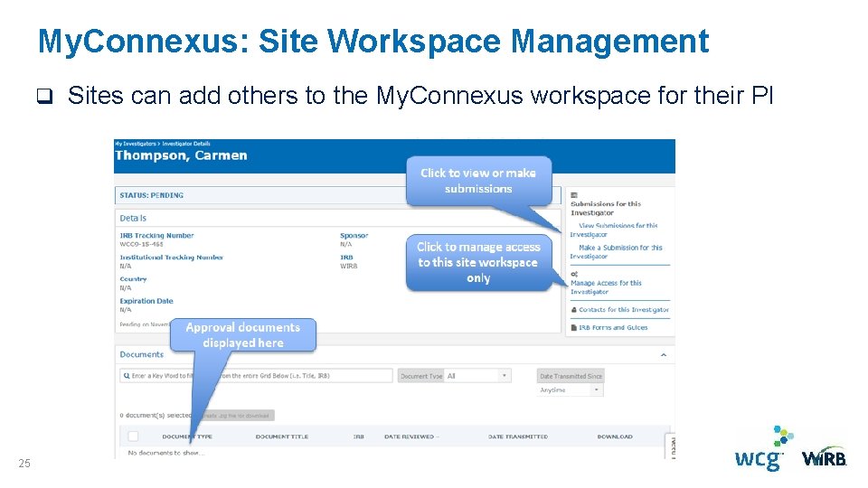The image size is (868, 488).
Task: Click the Submissions list icon in sidebar
Action: point(574,195)
